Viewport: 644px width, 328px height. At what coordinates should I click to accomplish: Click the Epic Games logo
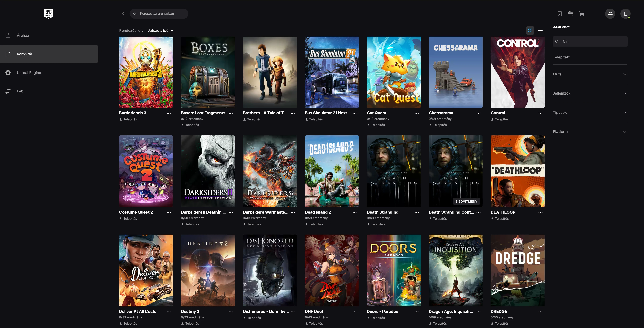click(48, 13)
